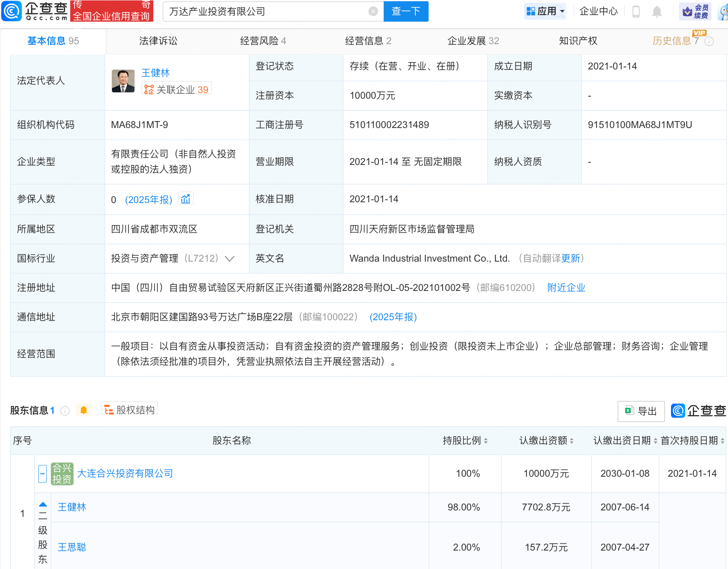Image resolution: width=728 pixels, height=569 pixels.
Task: Switch to 经营风险 tab
Action: 263,41
